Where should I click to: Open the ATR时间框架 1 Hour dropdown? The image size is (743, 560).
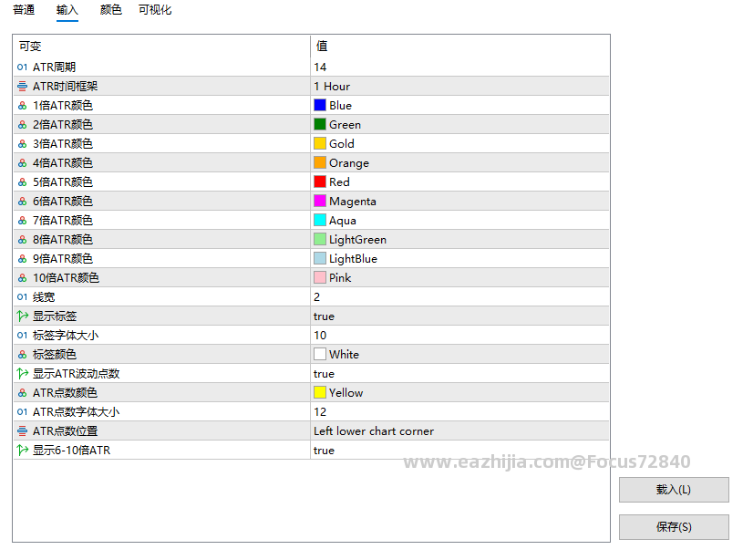459,87
